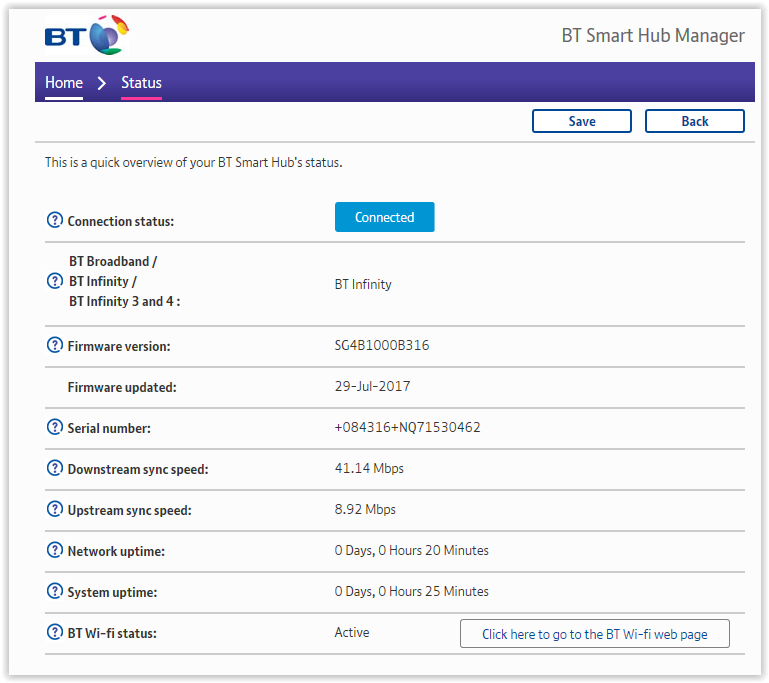Click the Network uptime label
This screenshot has height=683, width=769.
click(116, 551)
